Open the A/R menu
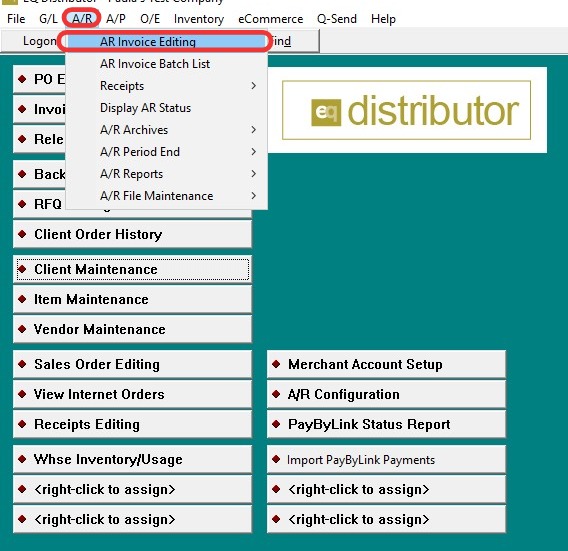The image size is (568, 551). point(82,19)
